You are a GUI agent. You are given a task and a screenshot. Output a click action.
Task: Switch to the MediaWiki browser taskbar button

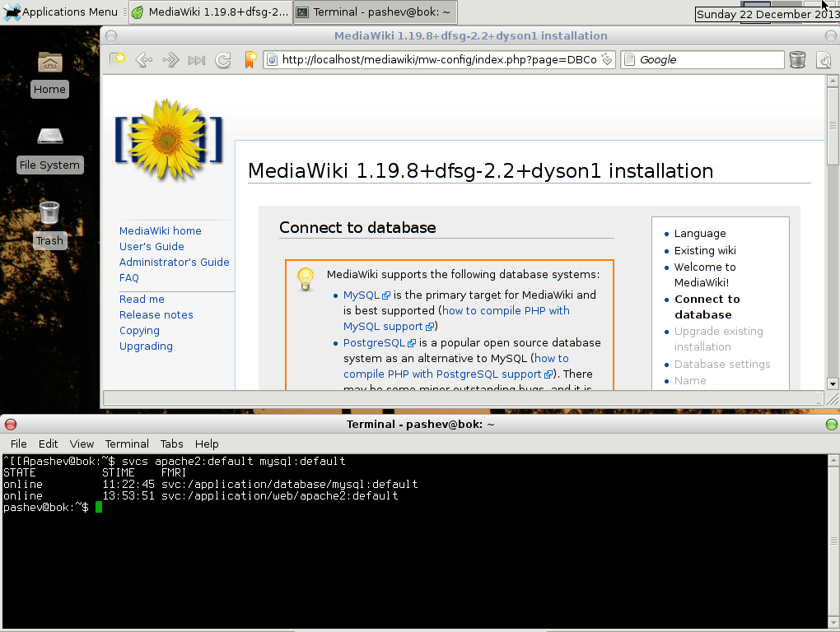[x=211, y=12]
